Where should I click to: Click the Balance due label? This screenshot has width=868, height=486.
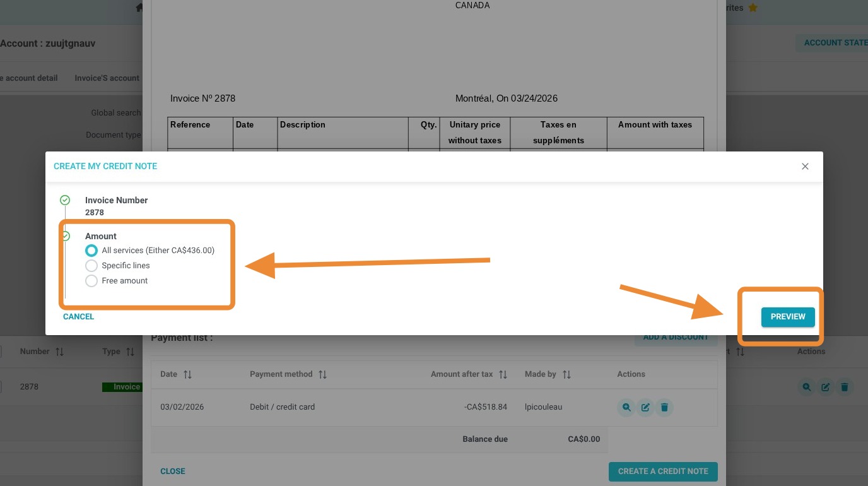click(485, 439)
